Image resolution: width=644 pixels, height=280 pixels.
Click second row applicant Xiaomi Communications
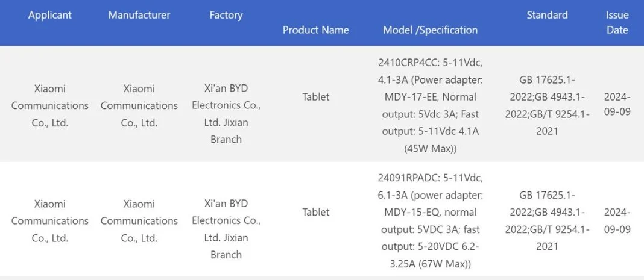[x=49, y=221]
